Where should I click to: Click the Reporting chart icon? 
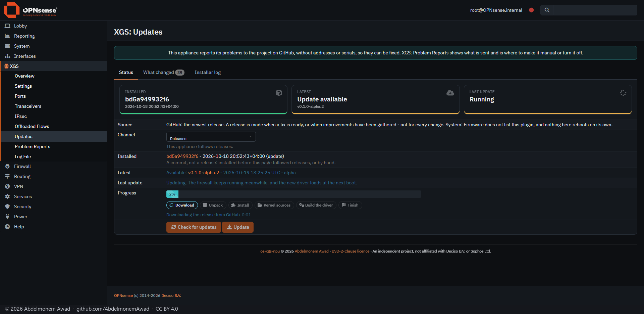click(7, 36)
